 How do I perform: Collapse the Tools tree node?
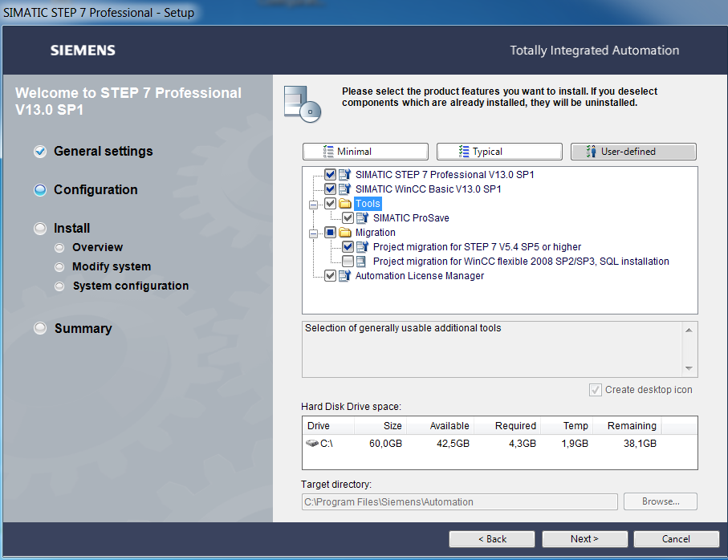point(313,205)
